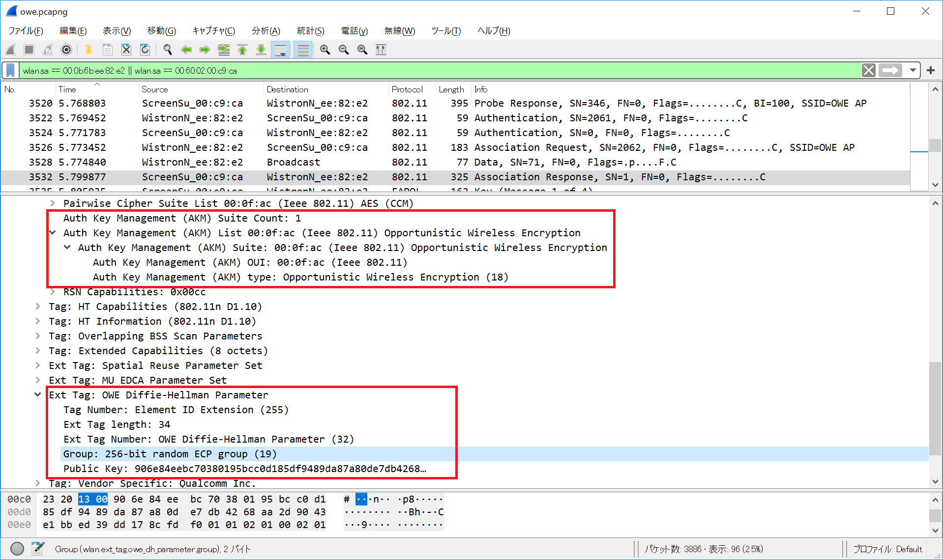Clear the display filter with X button
The image size is (943, 560).
869,70
